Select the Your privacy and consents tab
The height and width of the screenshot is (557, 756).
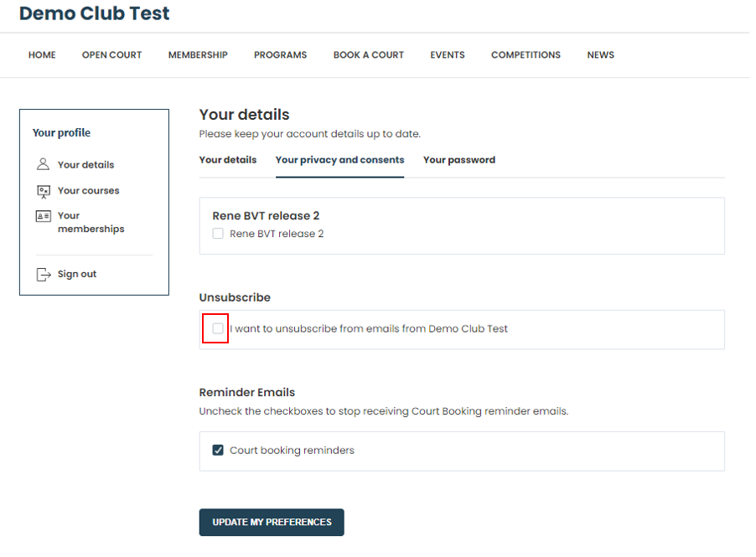pyautogui.click(x=340, y=160)
